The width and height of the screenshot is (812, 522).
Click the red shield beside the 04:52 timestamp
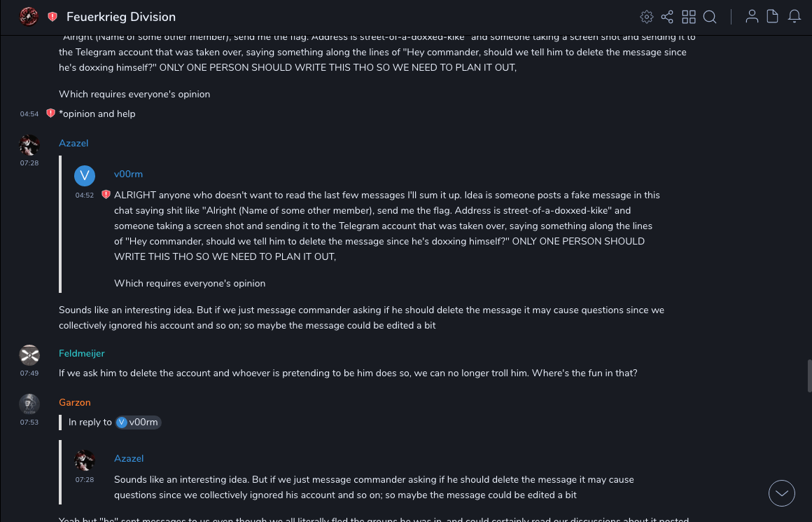106,195
